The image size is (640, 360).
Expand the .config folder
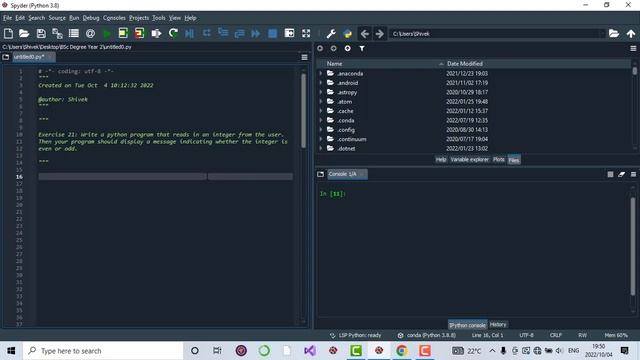(321, 130)
